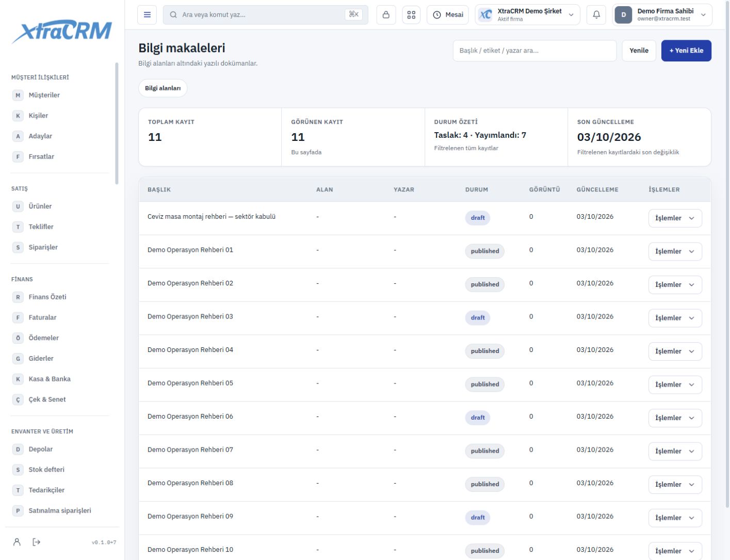The width and height of the screenshot is (730, 560).
Task: Click the Yeni Ekle button
Action: click(x=686, y=51)
